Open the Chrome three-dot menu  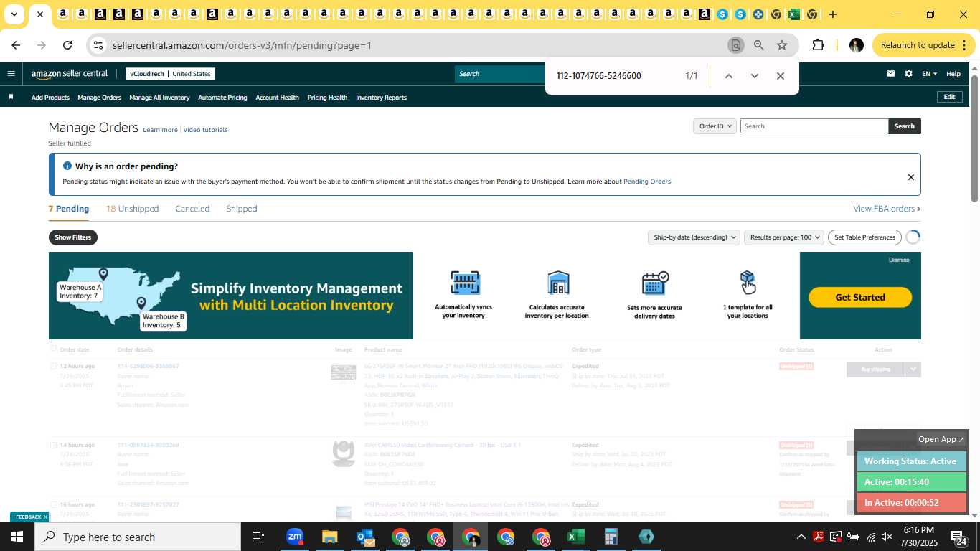(963, 45)
